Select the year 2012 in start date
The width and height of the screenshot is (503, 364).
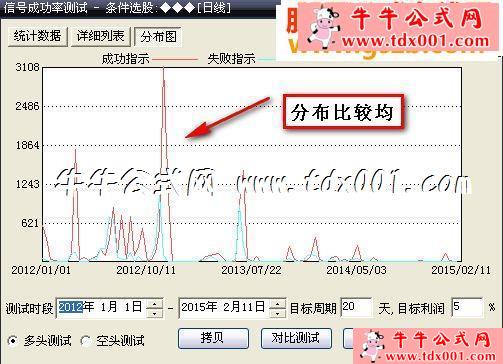tap(71, 307)
